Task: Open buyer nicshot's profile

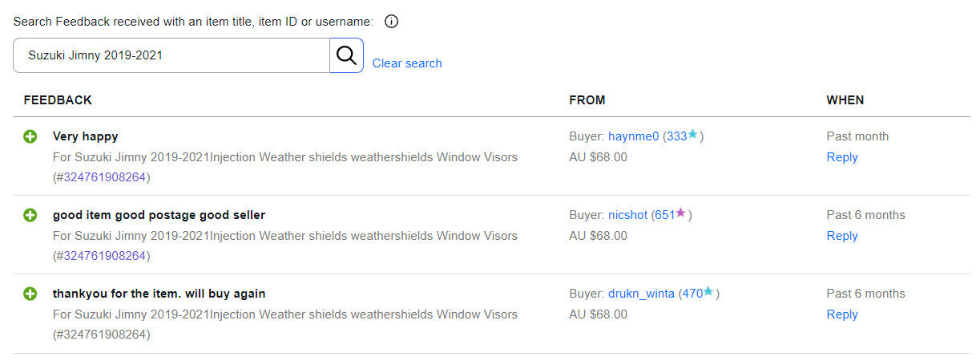Action: pyautogui.click(x=627, y=215)
